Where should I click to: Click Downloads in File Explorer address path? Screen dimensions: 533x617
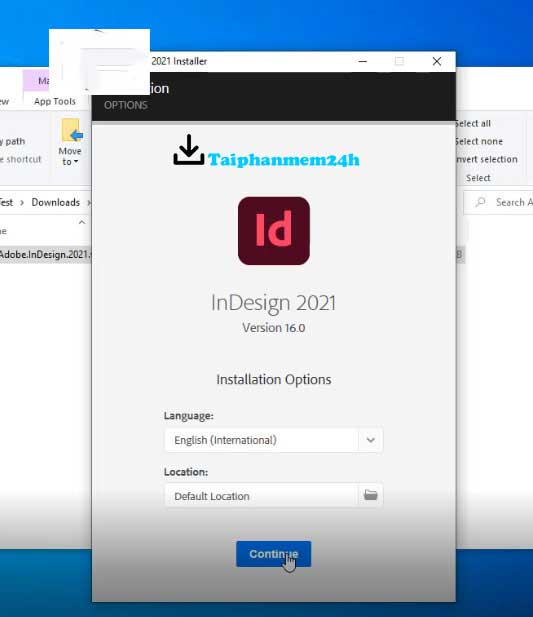pyautogui.click(x=56, y=202)
